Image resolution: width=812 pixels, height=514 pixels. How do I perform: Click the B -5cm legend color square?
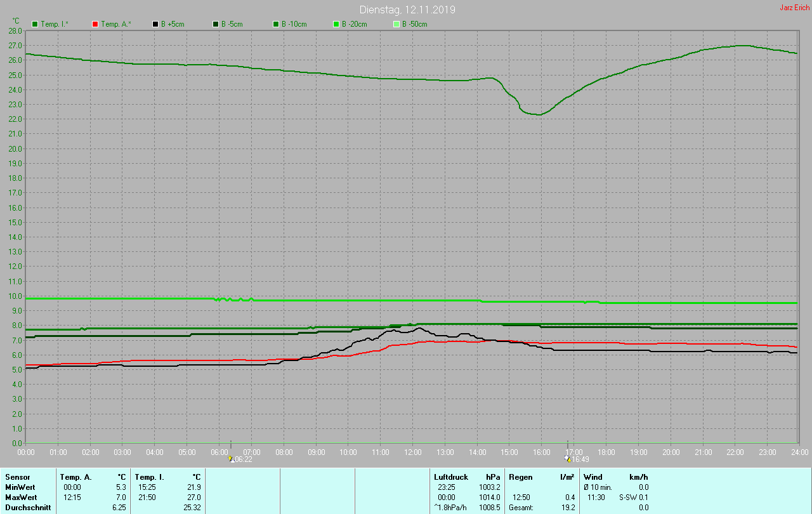tap(216, 24)
